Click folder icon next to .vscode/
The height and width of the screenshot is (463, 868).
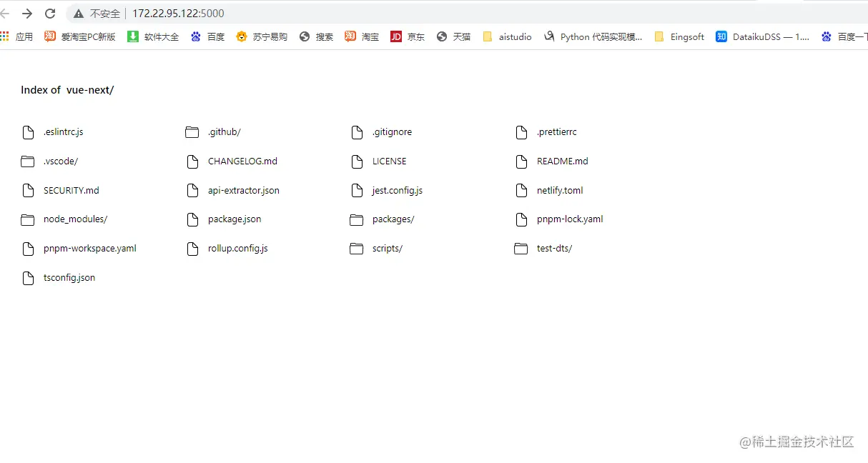(28, 161)
